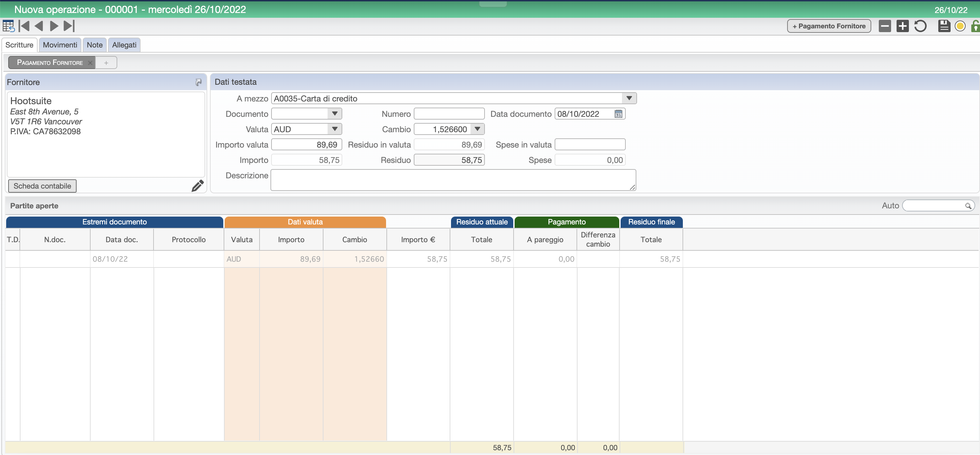Click the Importo valuta field
Viewport: 980px width, 455px height.
point(306,144)
